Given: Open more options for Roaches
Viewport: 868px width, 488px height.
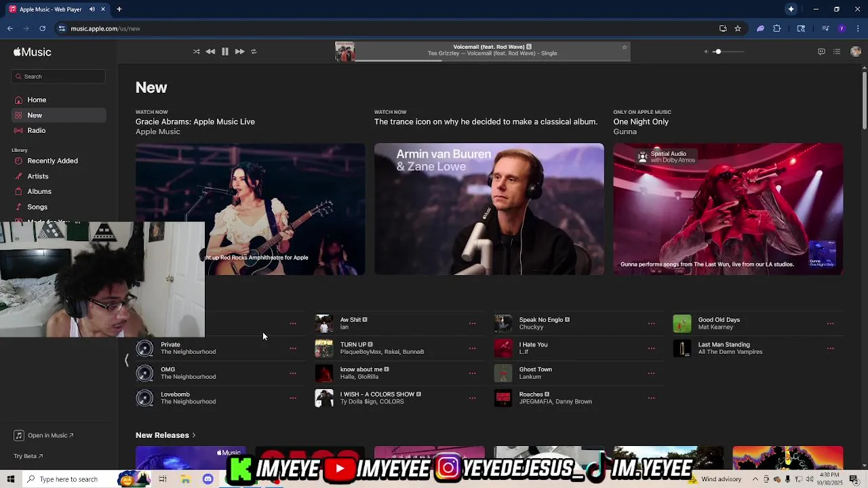Looking at the screenshot, I should click(651, 398).
